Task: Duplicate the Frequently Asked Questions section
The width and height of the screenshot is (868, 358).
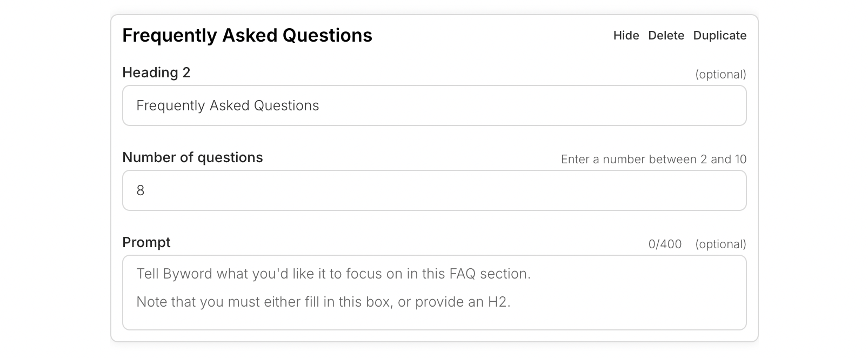Action: pos(719,35)
